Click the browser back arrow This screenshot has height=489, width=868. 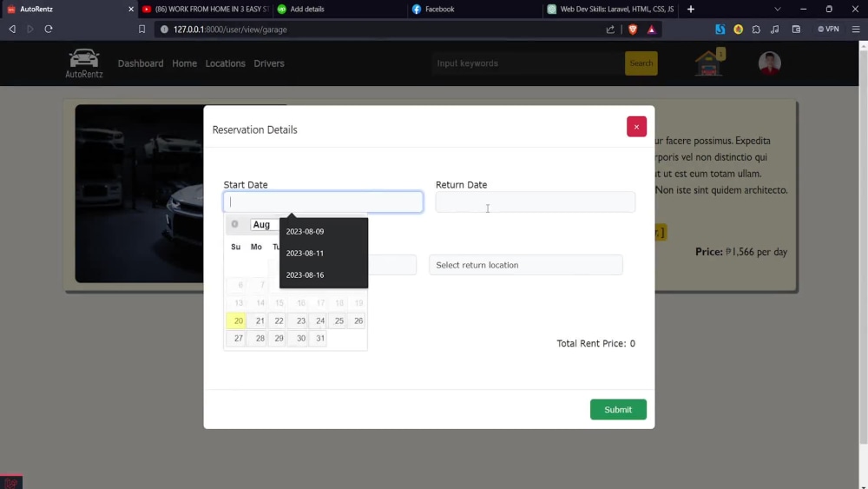[12, 30]
